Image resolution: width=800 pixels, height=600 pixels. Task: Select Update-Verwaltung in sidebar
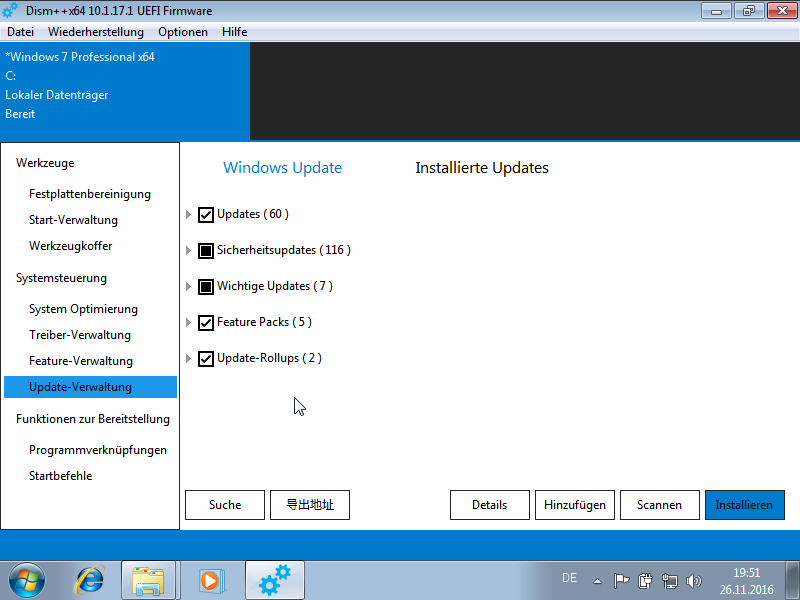(90, 387)
